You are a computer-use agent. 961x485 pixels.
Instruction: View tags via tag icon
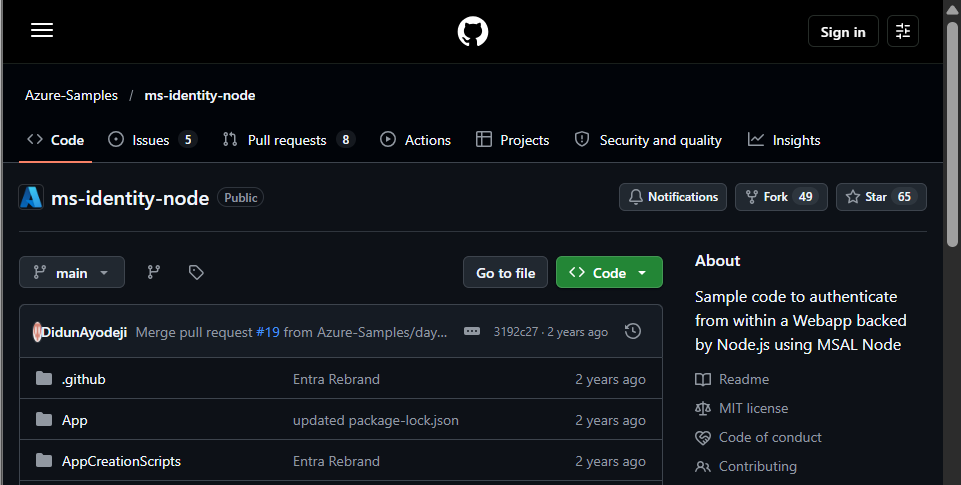[196, 272]
